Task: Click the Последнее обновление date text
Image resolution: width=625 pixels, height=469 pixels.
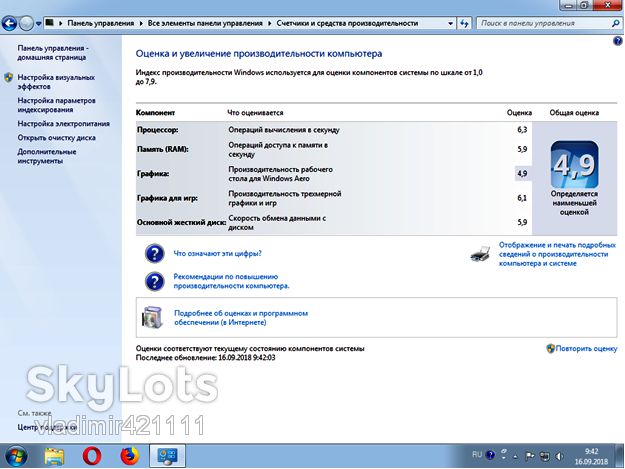Action: click(x=205, y=357)
